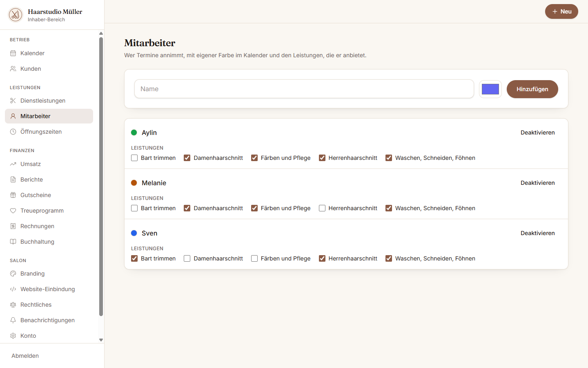
Task: Uncheck Waschen, Schneiden, Föhnen for Sven
Action: click(389, 258)
